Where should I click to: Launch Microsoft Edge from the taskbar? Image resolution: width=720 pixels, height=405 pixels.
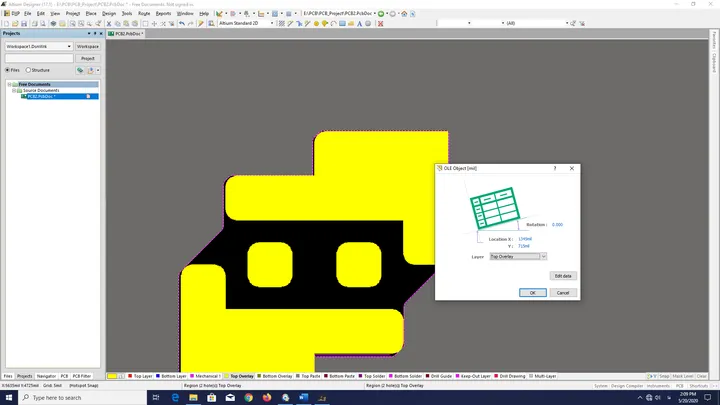point(175,397)
